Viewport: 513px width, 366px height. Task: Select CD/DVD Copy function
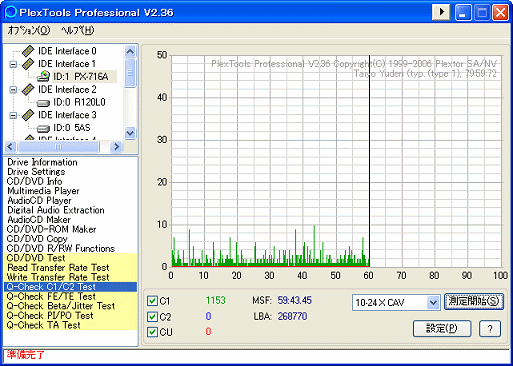(x=37, y=239)
